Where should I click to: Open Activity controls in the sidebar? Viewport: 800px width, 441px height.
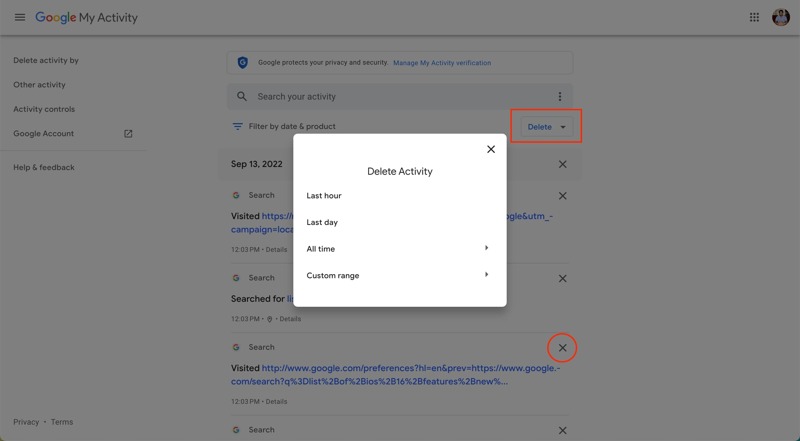(44, 109)
